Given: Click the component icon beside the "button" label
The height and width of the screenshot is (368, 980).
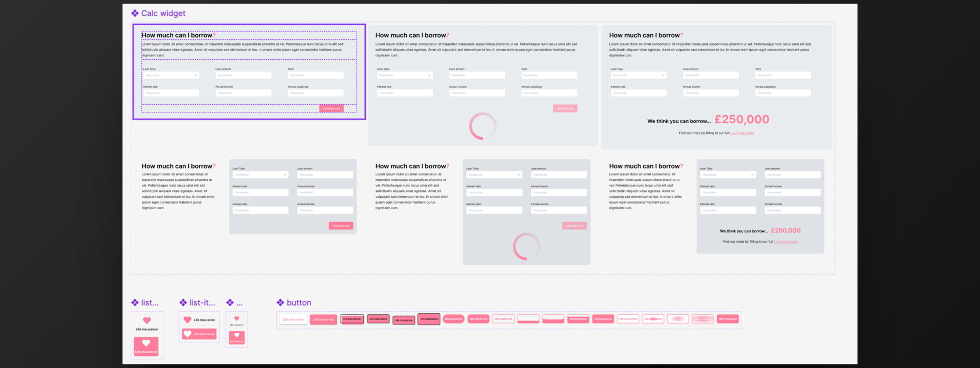Looking at the screenshot, I should [x=280, y=302].
